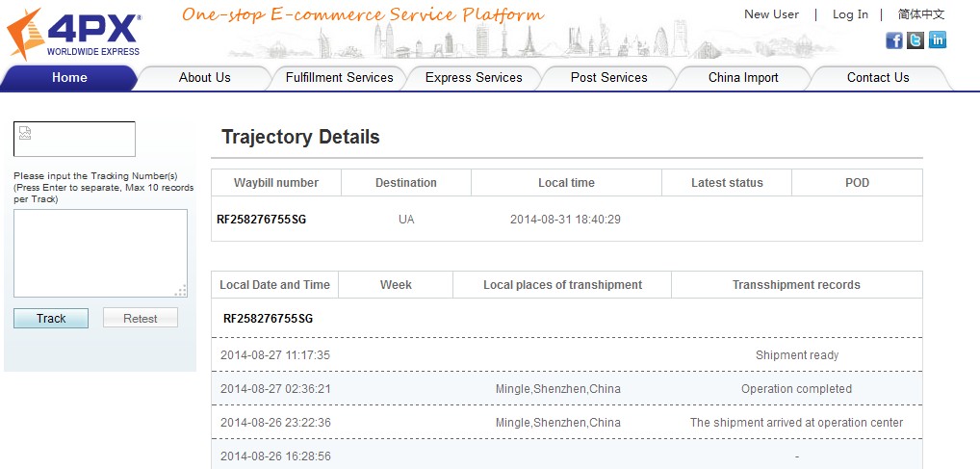Switch to Express Services tab
This screenshot has height=469, width=980.
[x=474, y=78]
